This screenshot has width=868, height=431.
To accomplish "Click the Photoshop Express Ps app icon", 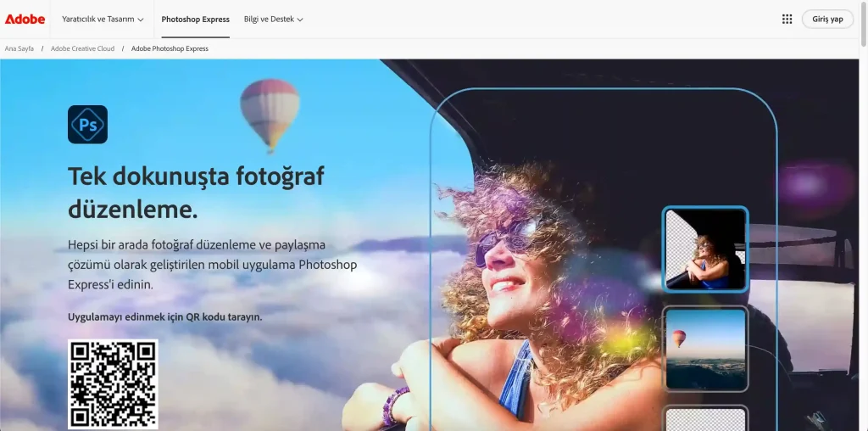I will 87,125.
